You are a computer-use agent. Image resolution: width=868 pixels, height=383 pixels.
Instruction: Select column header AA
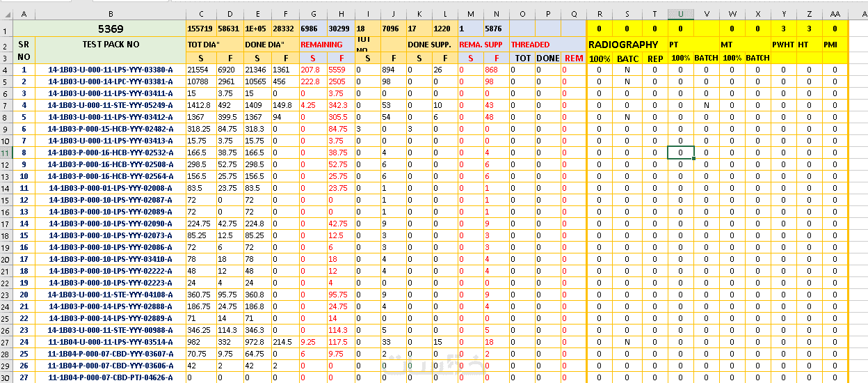(835, 14)
